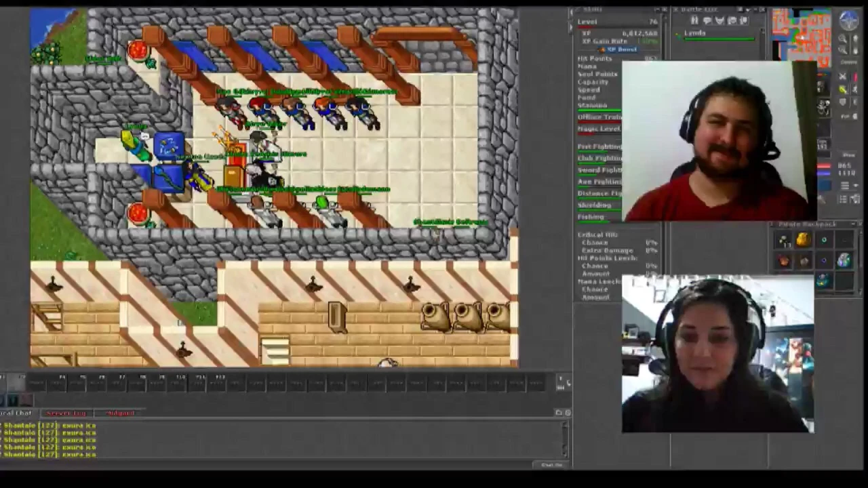
Task: Open the Midgard chat tab
Action: pyautogui.click(x=120, y=413)
